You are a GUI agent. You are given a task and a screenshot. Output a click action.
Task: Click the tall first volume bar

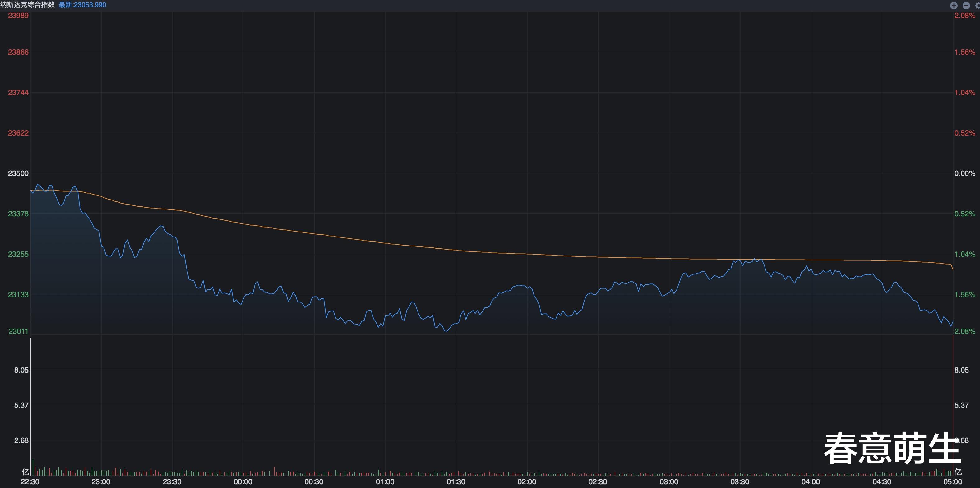click(33, 468)
